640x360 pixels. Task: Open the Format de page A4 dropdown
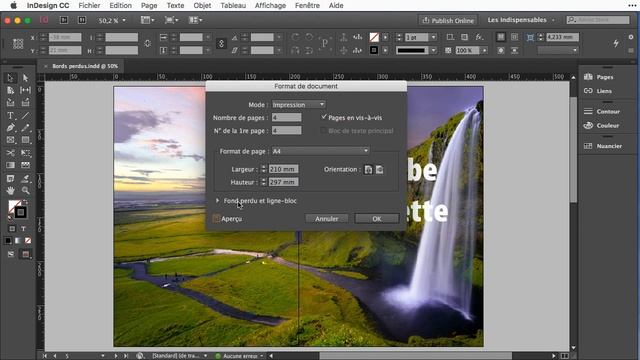click(320, 151)
